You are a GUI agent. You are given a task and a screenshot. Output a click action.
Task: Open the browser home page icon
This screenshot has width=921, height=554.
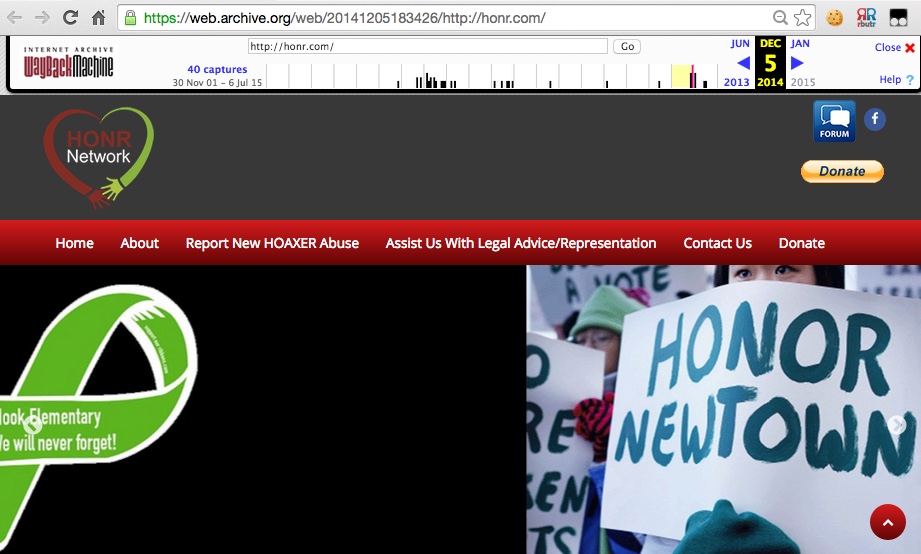[x=98, y=18]
